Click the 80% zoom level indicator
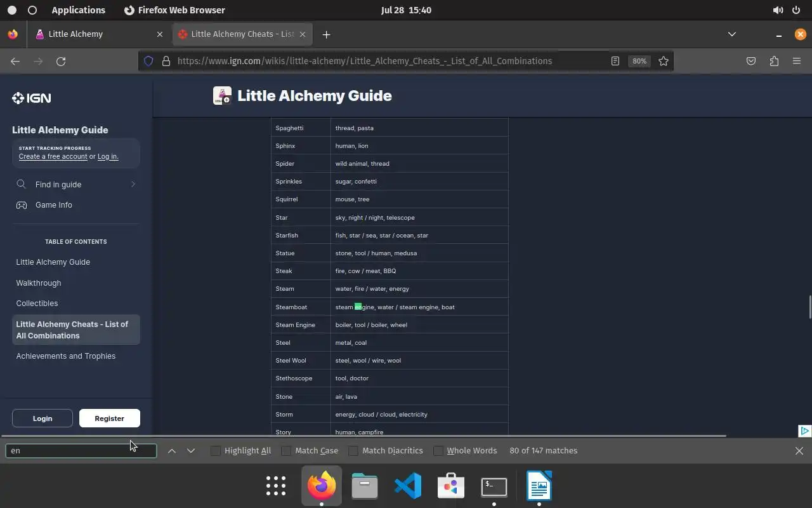The width and height of the screenshot is (812, 508). click(x=639, y=61)
